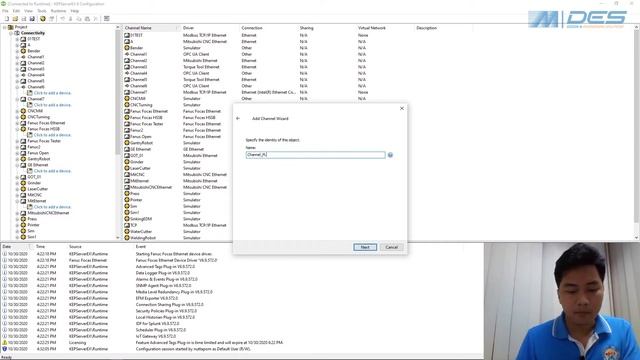Viewport: 640px width, 360px height.
Task: Click the Bender simulator icon in the channel list
Action: point(127,48)
